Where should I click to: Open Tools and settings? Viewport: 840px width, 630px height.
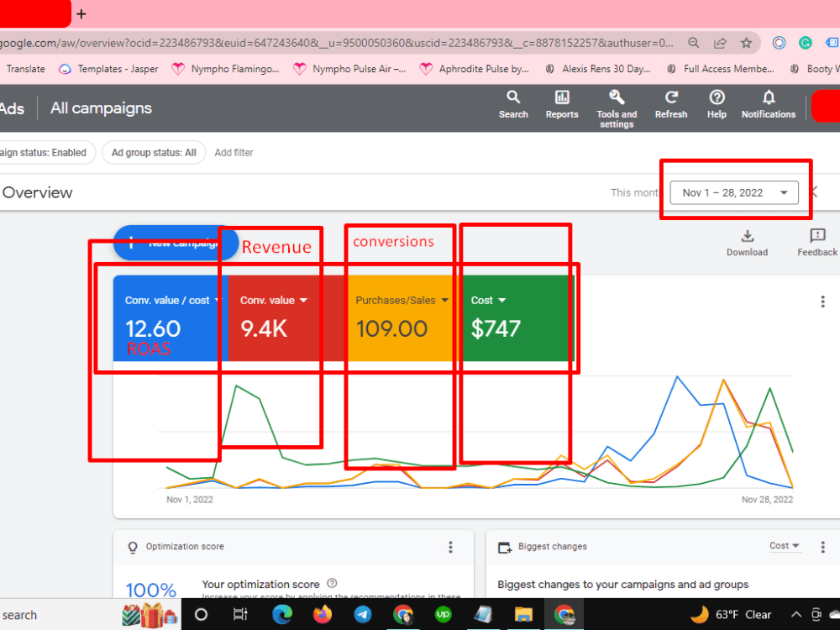tap(617, 108)
